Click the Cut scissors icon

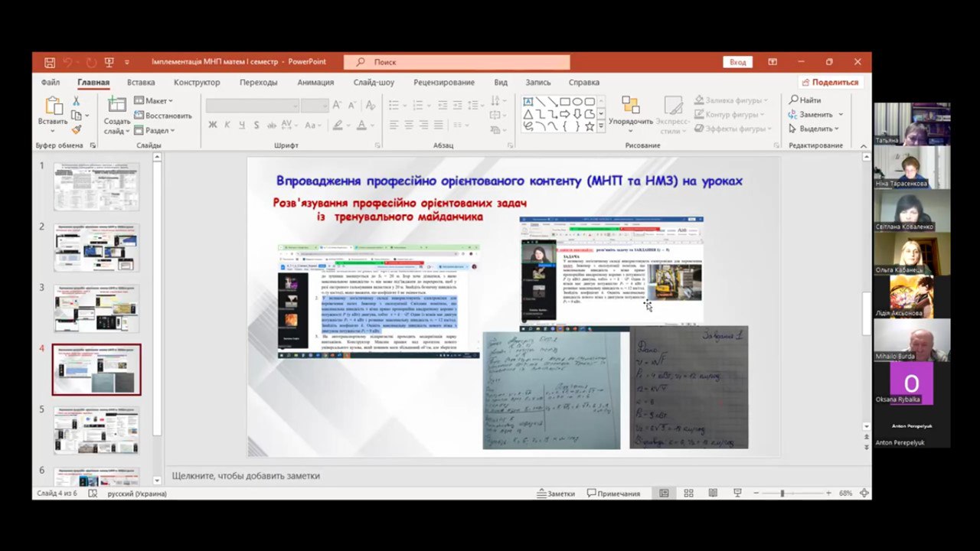tap(76, 101)
